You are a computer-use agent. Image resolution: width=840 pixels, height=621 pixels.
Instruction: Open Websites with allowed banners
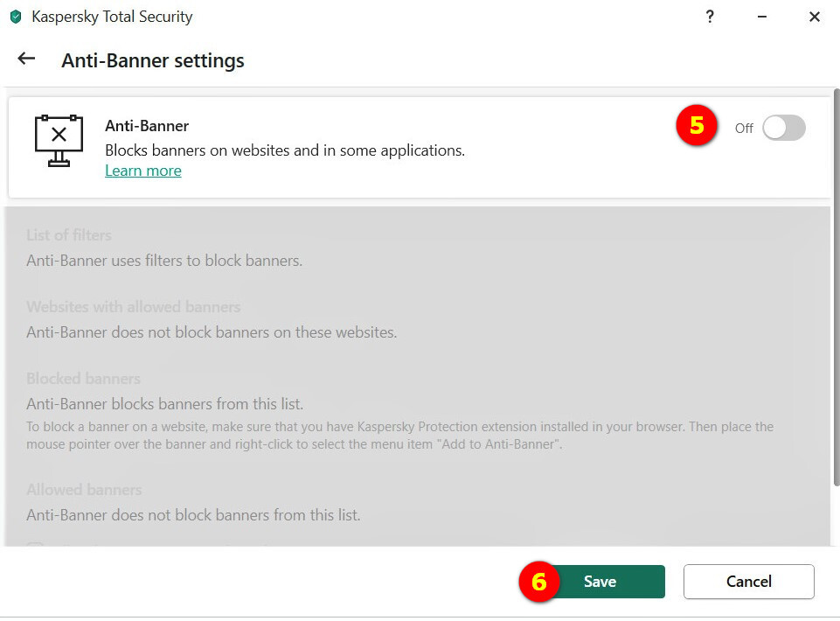click(133, 307)
